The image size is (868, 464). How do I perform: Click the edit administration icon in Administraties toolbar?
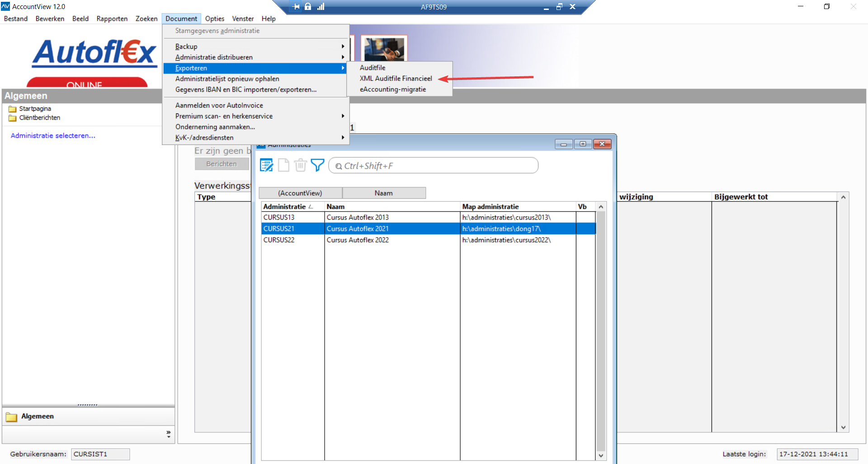(266, 165)
